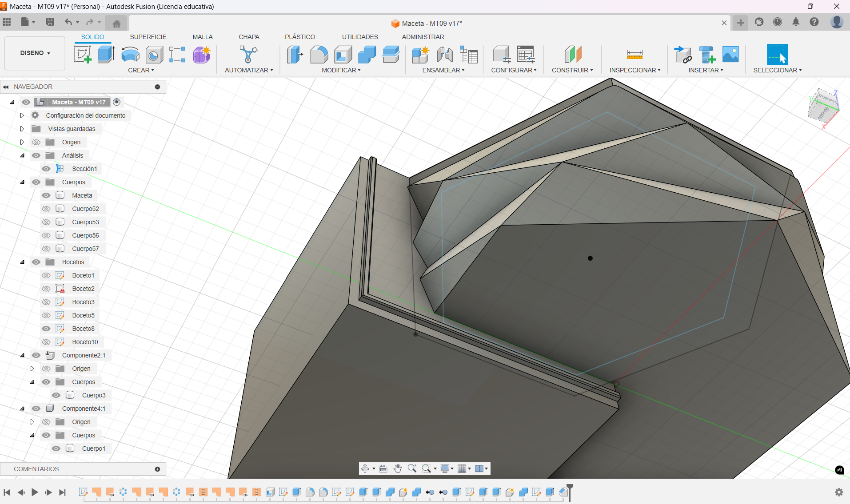Switch to the PLÁSTICO tab
The image size is (850, 504).
pos(300,37)
